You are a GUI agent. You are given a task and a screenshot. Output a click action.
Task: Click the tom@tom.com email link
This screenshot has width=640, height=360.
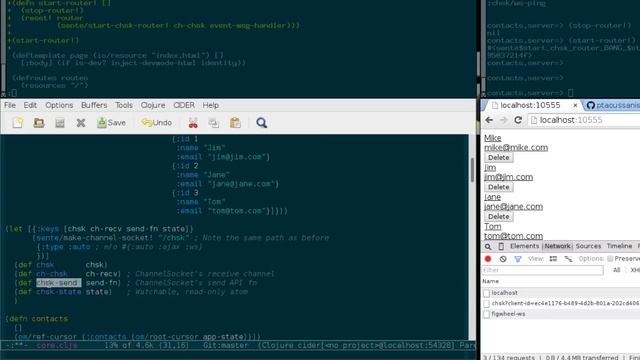point(513,236)
